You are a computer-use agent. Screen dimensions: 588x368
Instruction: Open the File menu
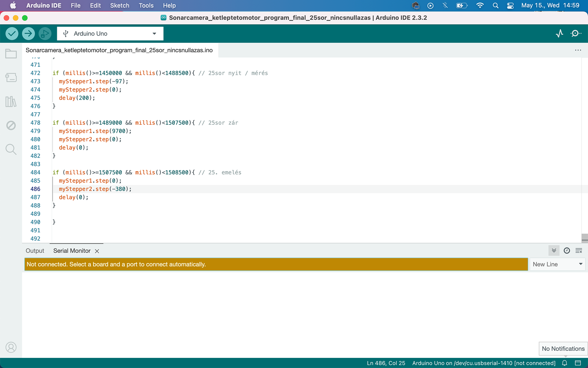coord(76,6)
